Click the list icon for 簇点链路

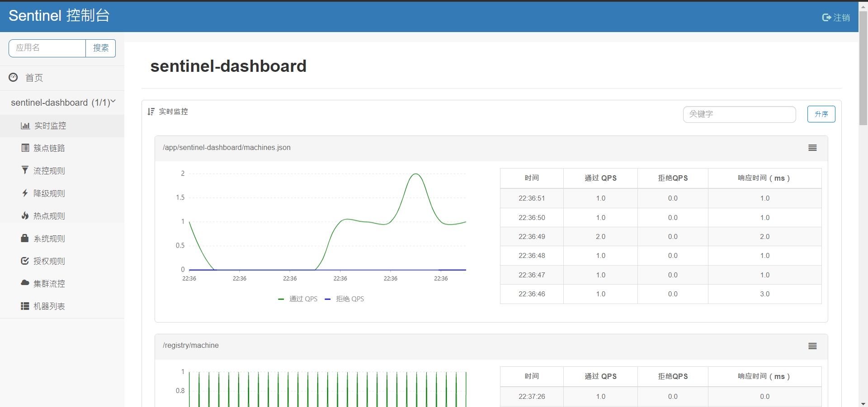click(x=25, y=148)
